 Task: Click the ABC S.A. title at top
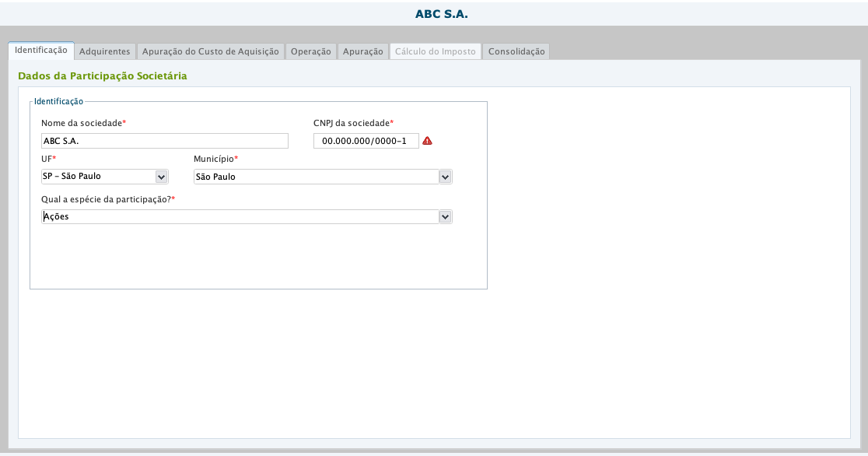[x=442, y=14]
